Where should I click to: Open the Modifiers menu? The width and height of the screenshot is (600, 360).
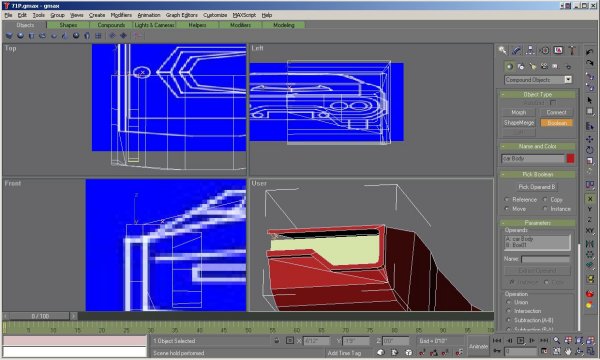[x=121, y=15]
